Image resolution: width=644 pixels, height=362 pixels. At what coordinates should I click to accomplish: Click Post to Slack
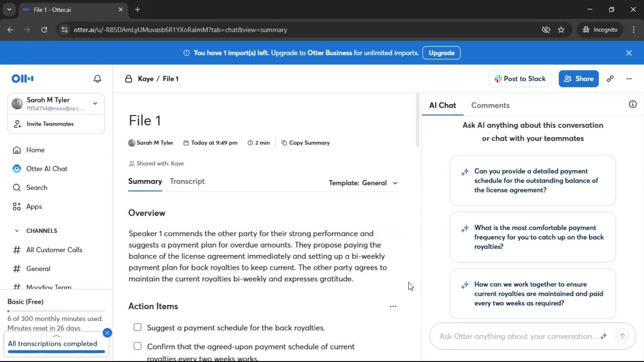[x=520, y=79]
